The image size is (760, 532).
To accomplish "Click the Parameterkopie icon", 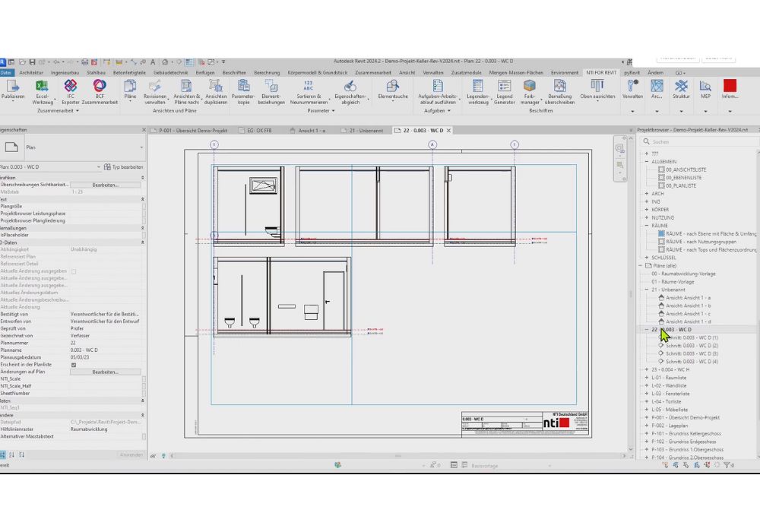I will 243,90.
